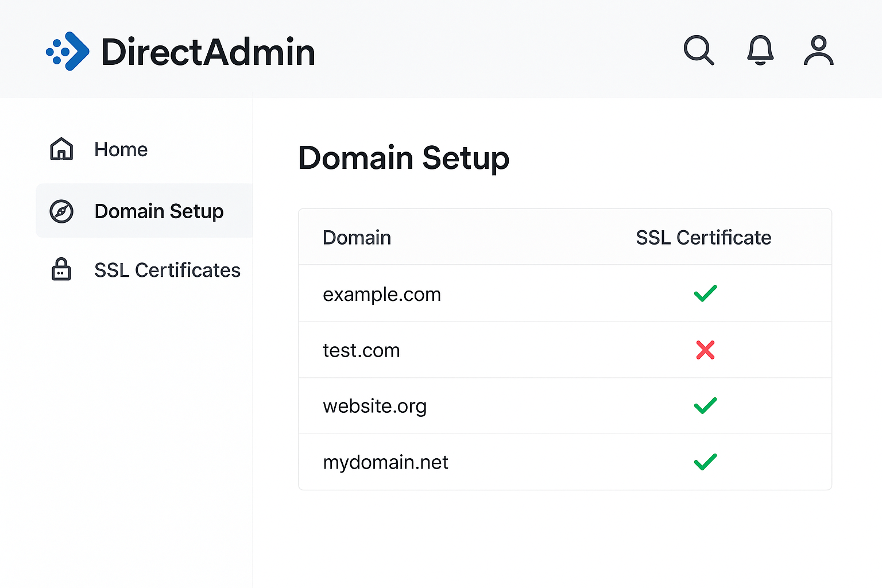Screen dimensions: 882x588
Task: Show notifications via the bell icon
Action: tap(760, 51)
